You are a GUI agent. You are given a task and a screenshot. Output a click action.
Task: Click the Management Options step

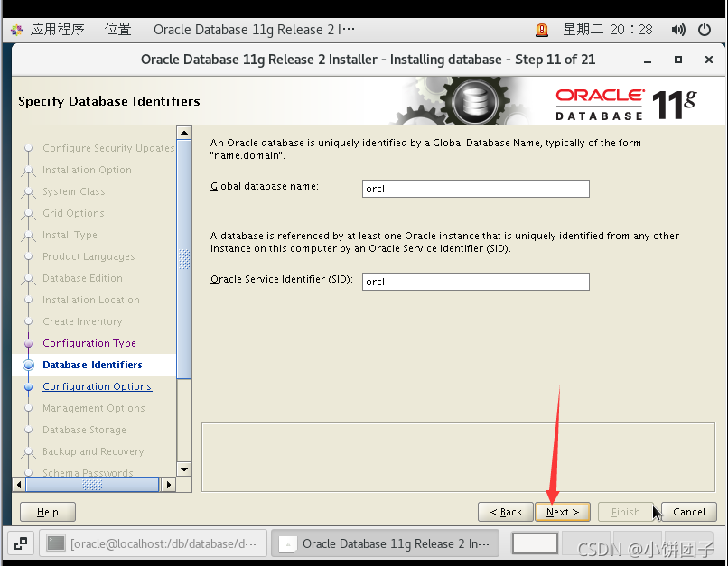[94, 408]
